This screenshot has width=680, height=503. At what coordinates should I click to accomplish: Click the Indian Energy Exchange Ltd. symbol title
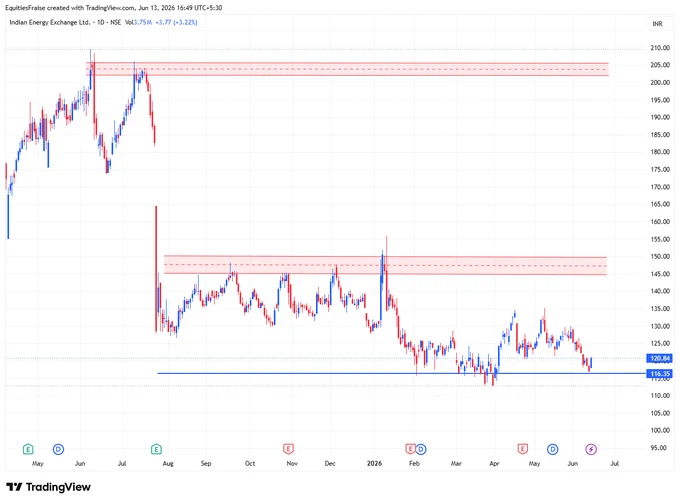[50, 22]
